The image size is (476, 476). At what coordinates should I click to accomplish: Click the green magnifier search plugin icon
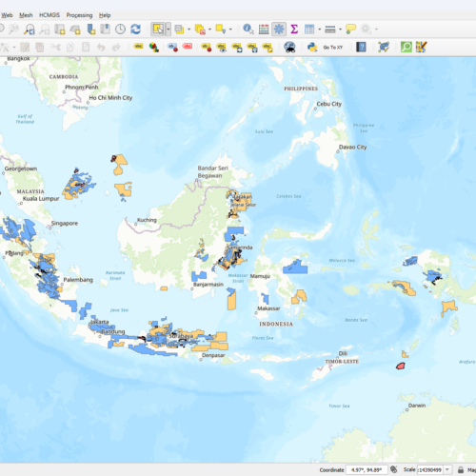pos(407,48)
